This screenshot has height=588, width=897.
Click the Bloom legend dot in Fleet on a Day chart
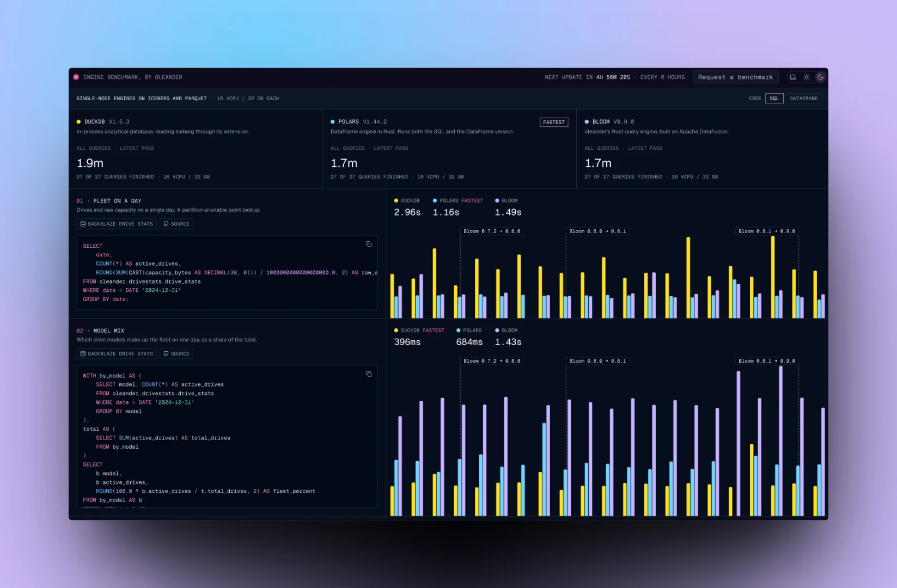pos(497,201)
